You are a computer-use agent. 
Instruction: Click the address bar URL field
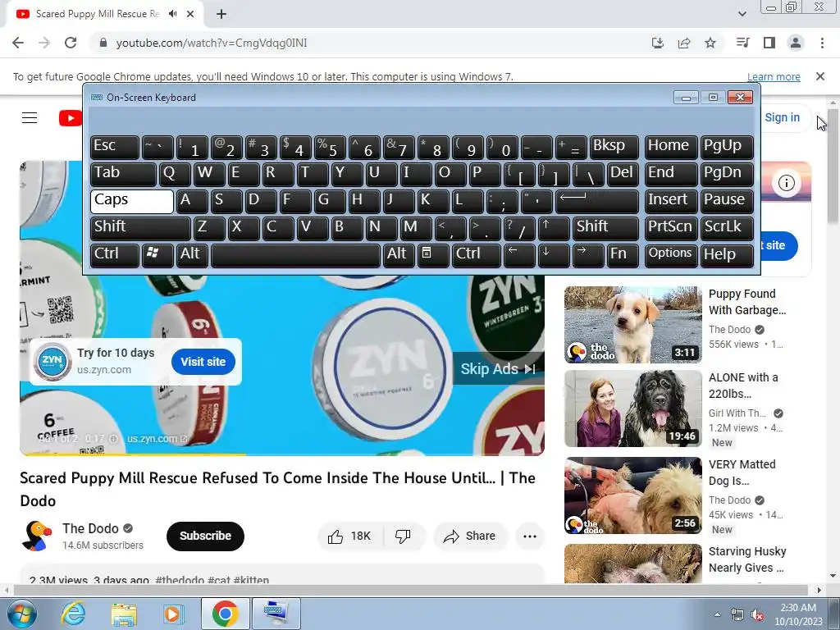click(370, 43)
